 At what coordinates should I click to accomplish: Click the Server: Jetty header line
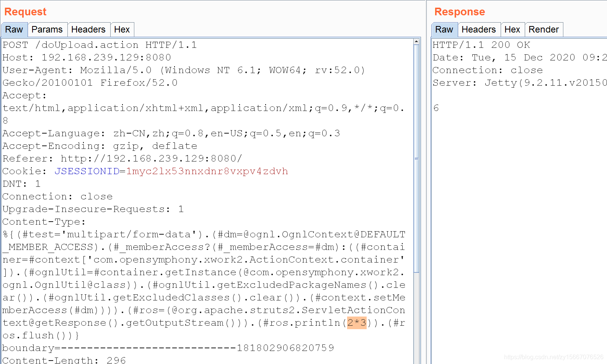(520, 83)
